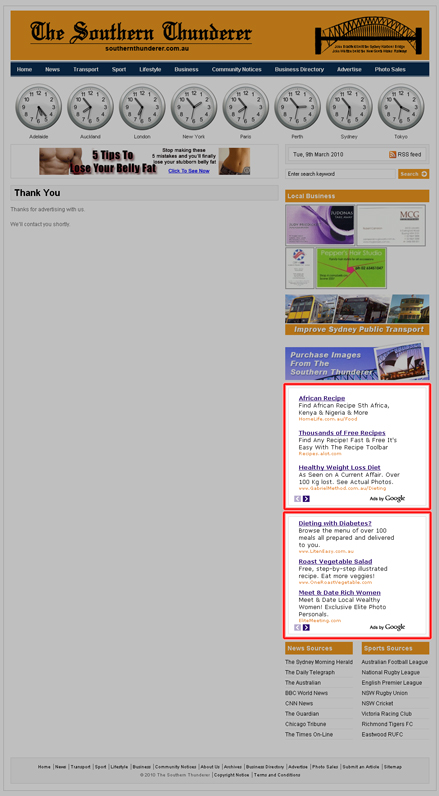Click the Improve Sydney Public Transport banner
Image resolution: width=439 pixels, height=796 pixels.
click(357, 315)
